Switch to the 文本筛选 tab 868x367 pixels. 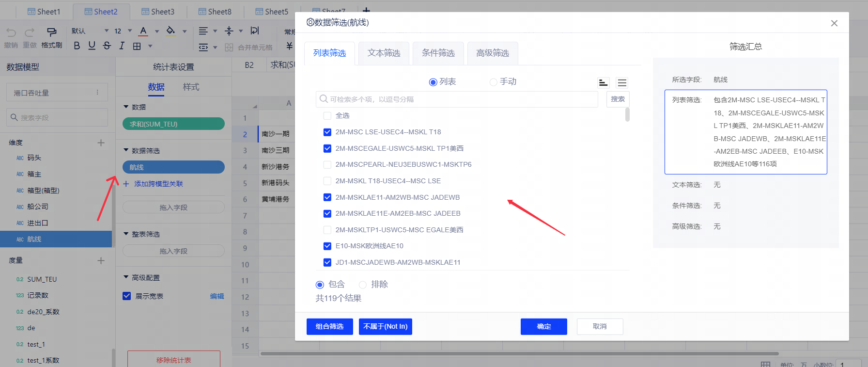pyautogui.click(x=384, y=53)
